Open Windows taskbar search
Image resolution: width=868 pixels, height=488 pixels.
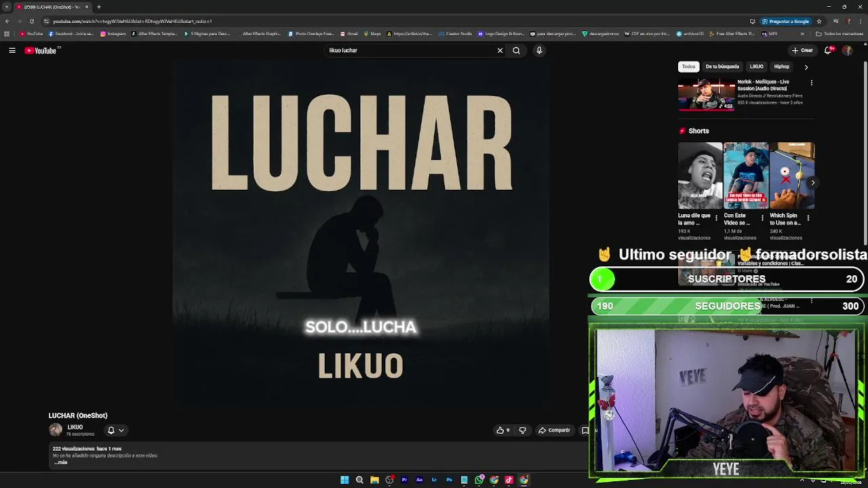[359, 480]
